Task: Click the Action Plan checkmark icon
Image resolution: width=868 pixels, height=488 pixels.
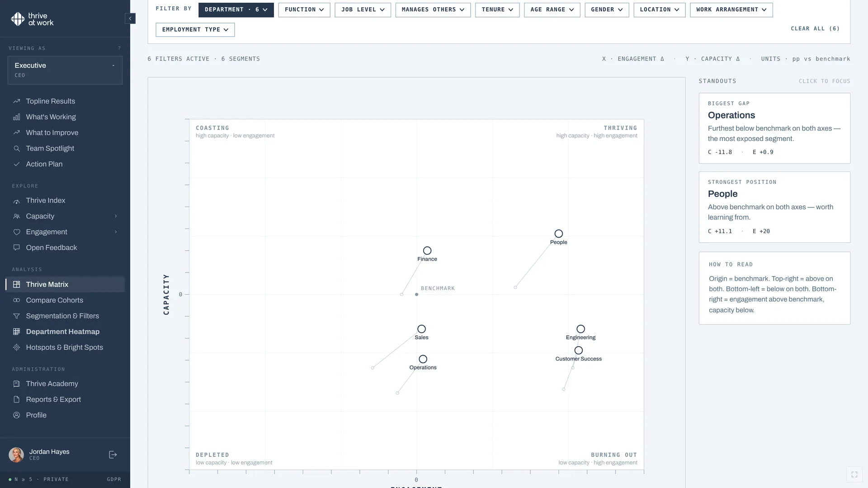Action: [x=17, y=164]
